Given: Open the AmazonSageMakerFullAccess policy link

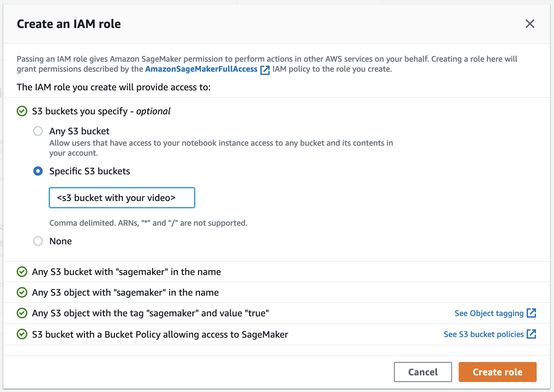Looking at the screenshot, I should pos(201,69).
